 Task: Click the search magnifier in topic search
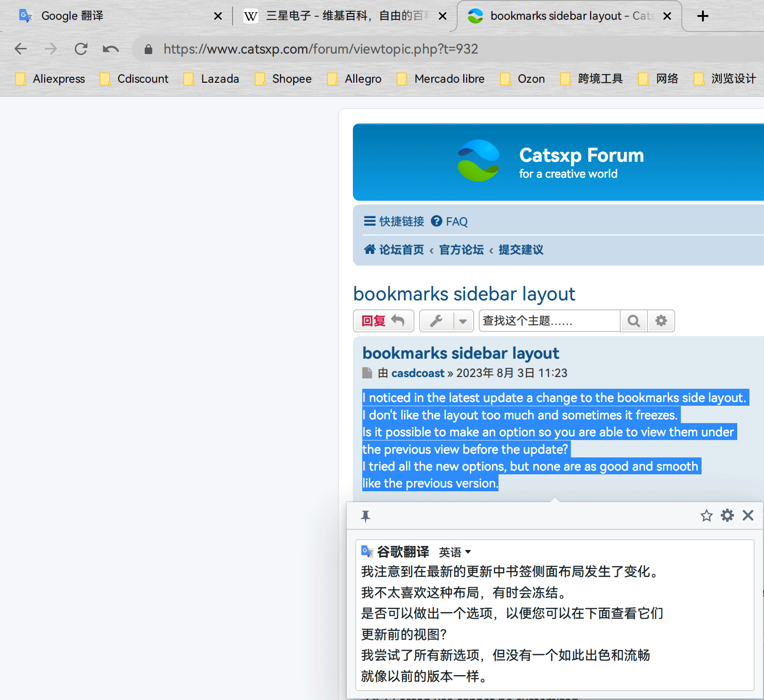[x=634, y=321]
